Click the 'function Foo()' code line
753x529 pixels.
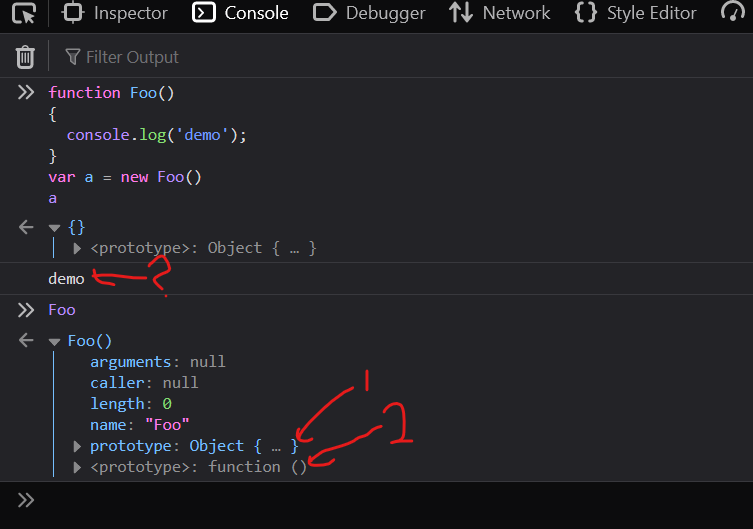111,93
